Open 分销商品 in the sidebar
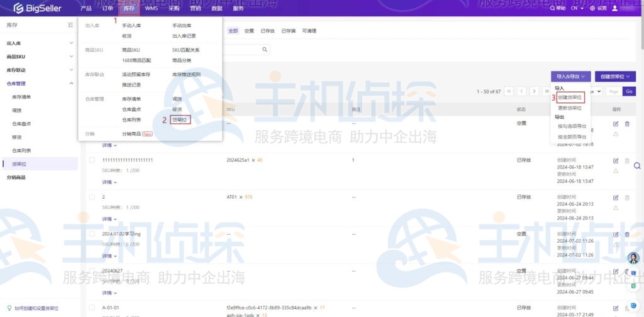 pos(16,177)
